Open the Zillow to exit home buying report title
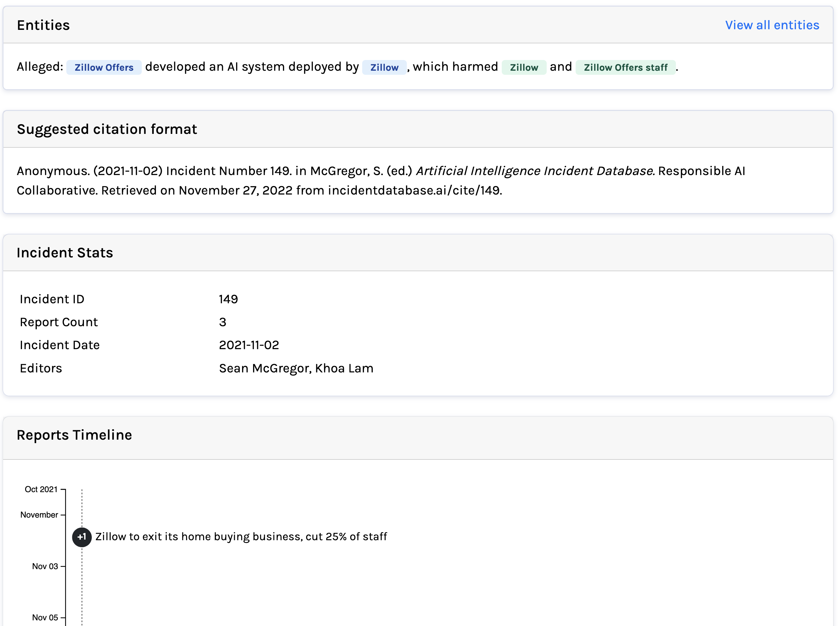The width and height of the screenshot is (840, 626). 241,536
